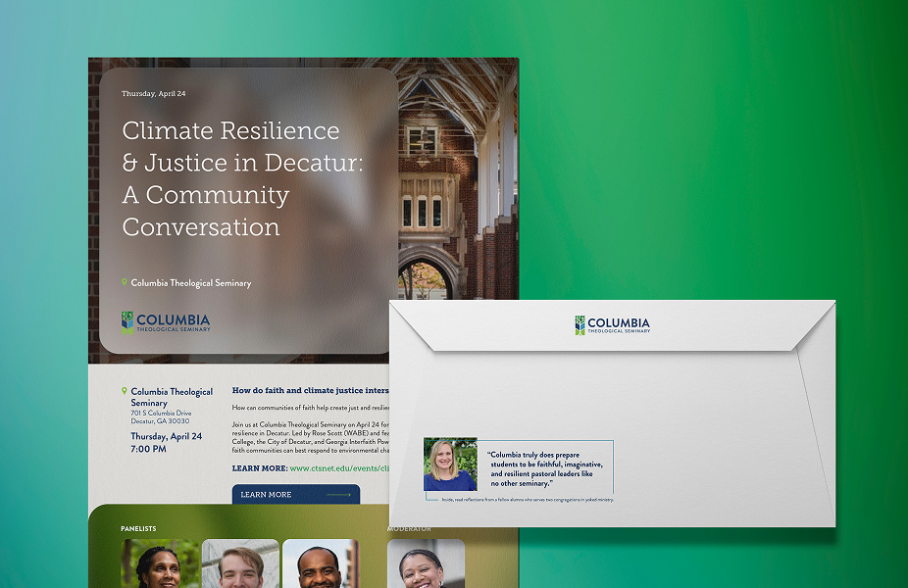Select the second panelist photo

(x=241, y=563)
